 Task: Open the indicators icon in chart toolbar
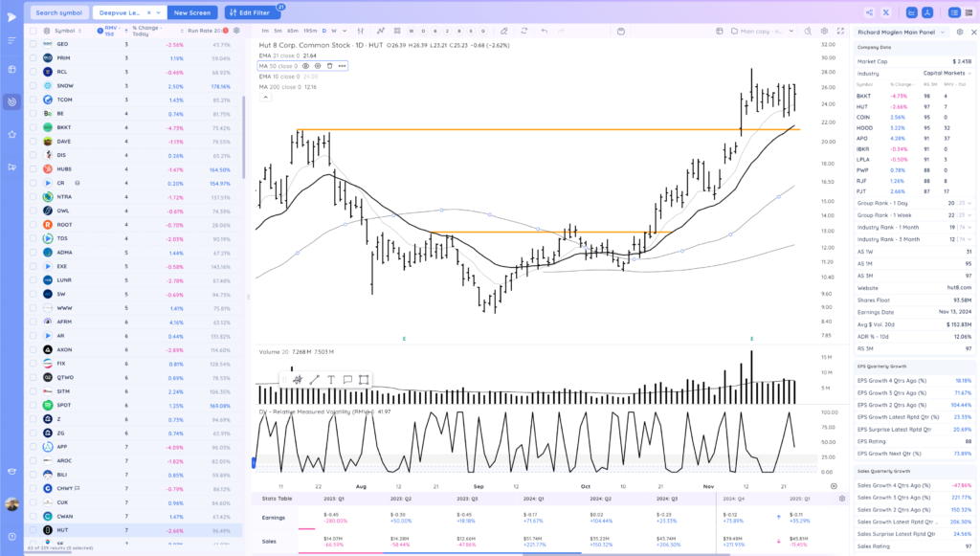[x=380, y=31]
